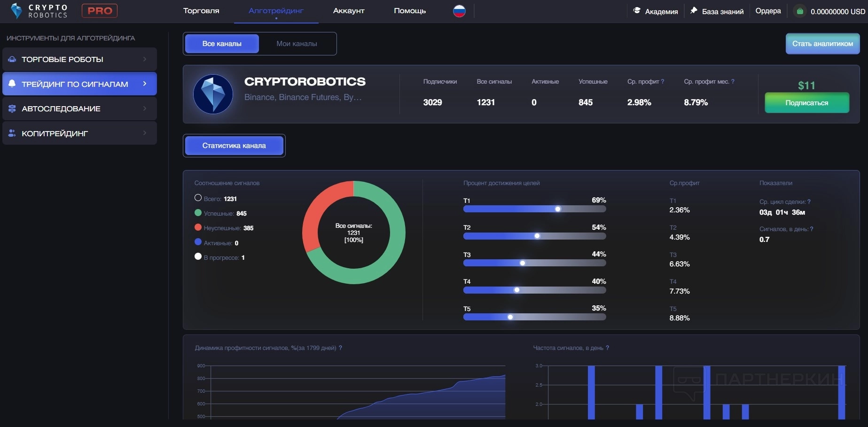This screenshot has width=868, height=427.
Task: Click the people icon of Копитрейдинг
Action: pos(12,133)
